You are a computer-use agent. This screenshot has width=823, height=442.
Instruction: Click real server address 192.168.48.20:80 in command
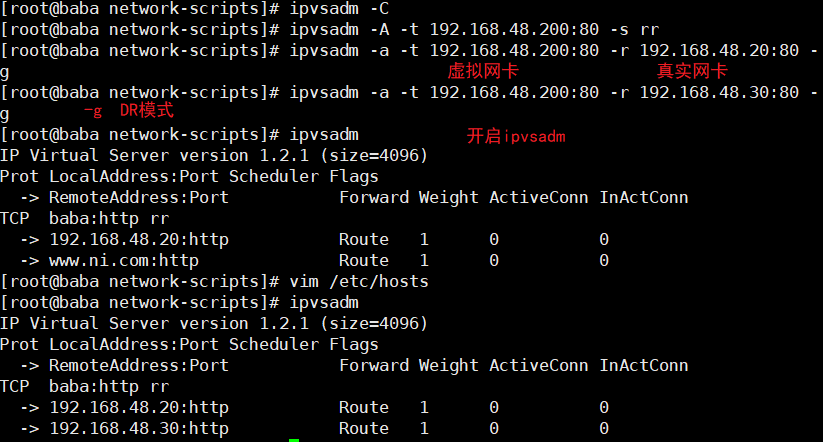719,50
